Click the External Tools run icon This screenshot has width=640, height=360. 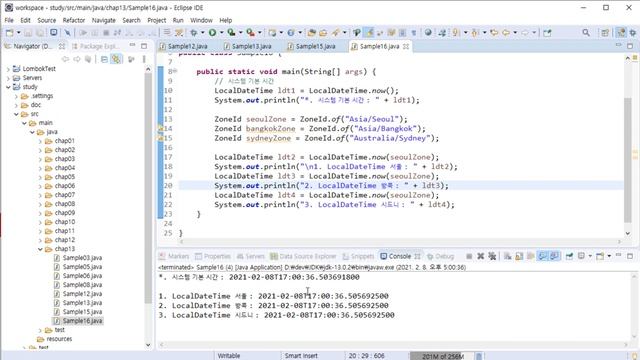point(250,33)
